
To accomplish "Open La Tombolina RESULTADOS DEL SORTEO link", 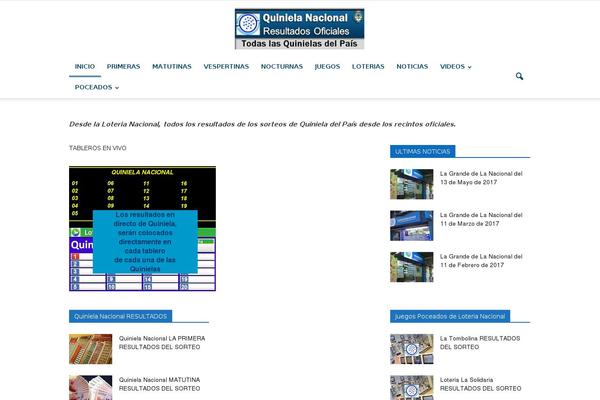I will point(480,343).
